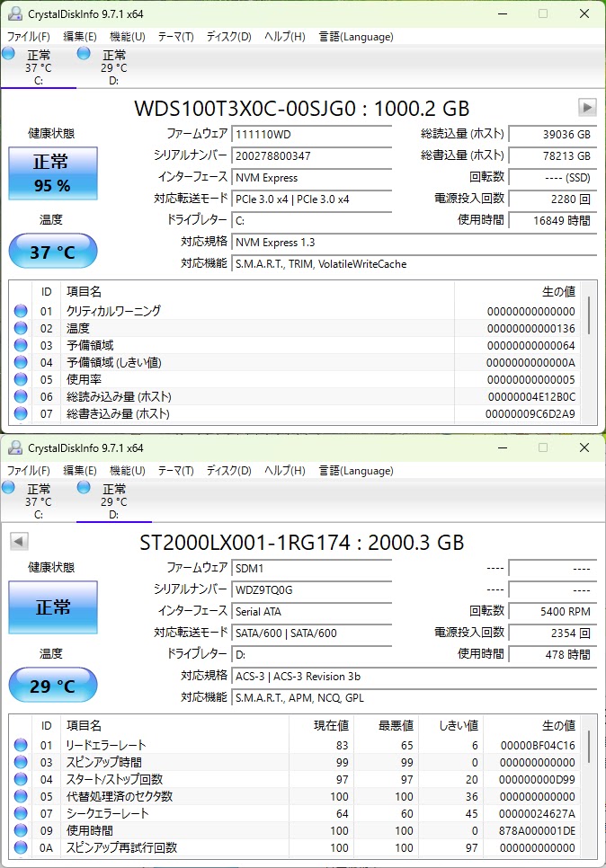Screen dimensions: 606x868
Task: Click status orb for スピンアップ時間 row
Action: point(21,762)
